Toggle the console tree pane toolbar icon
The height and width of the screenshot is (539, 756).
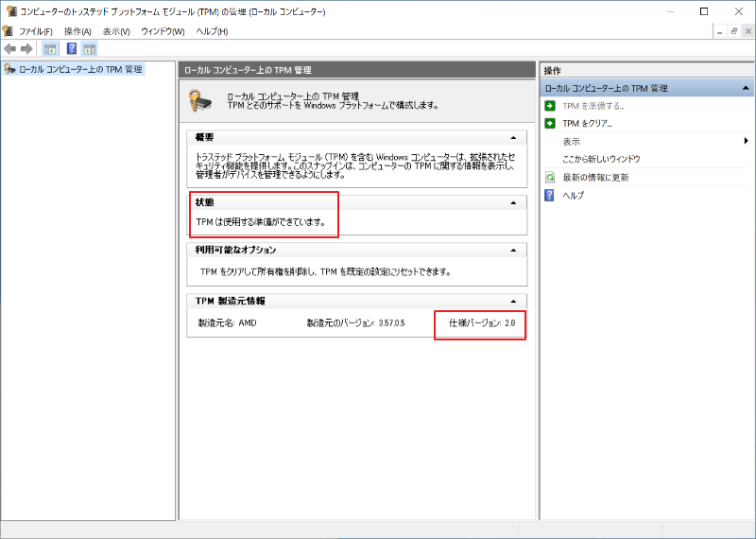click(x=50, y=49)
